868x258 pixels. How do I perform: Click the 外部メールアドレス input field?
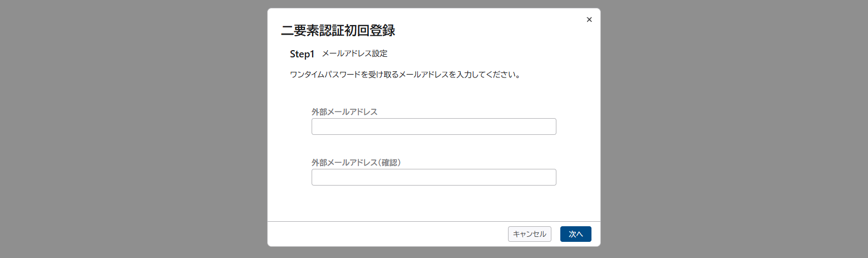(434, 126)
